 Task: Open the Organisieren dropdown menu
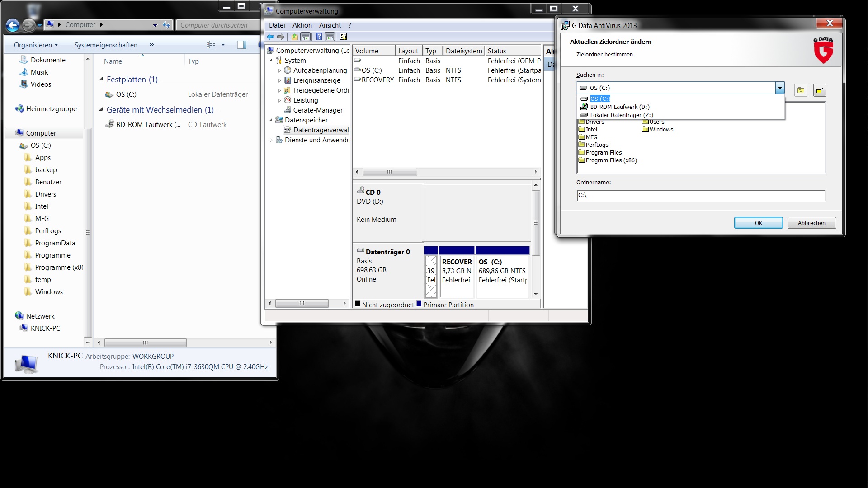pos(36,45)
